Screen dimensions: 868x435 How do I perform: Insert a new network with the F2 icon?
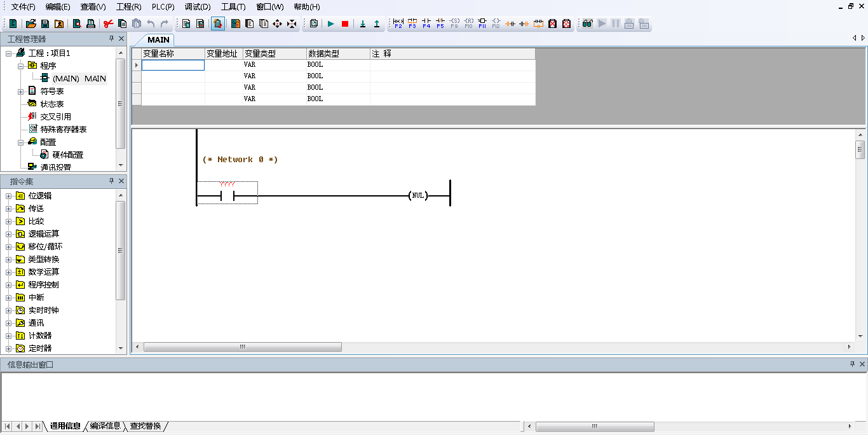pyautogui.click(x=398, y=24)
